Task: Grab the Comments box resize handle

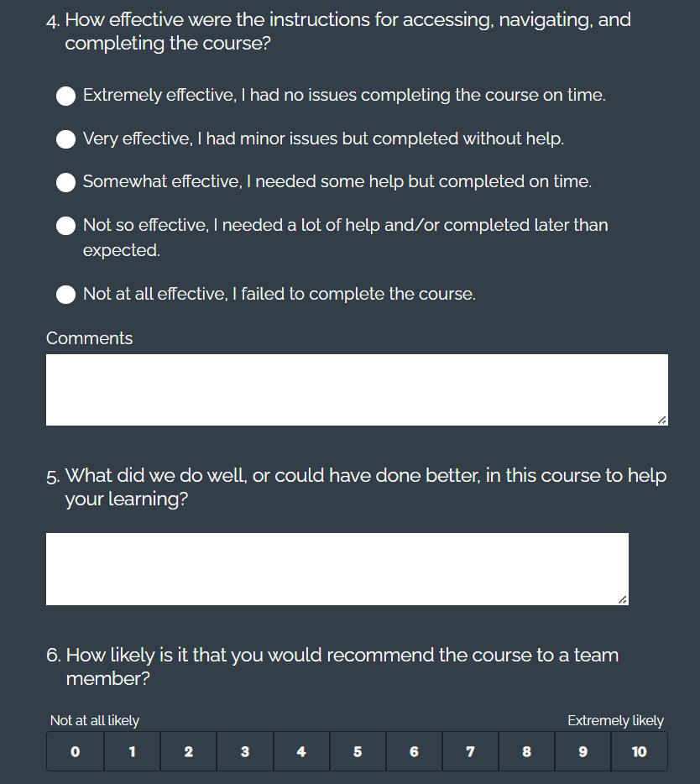Action: click(661, 419)
